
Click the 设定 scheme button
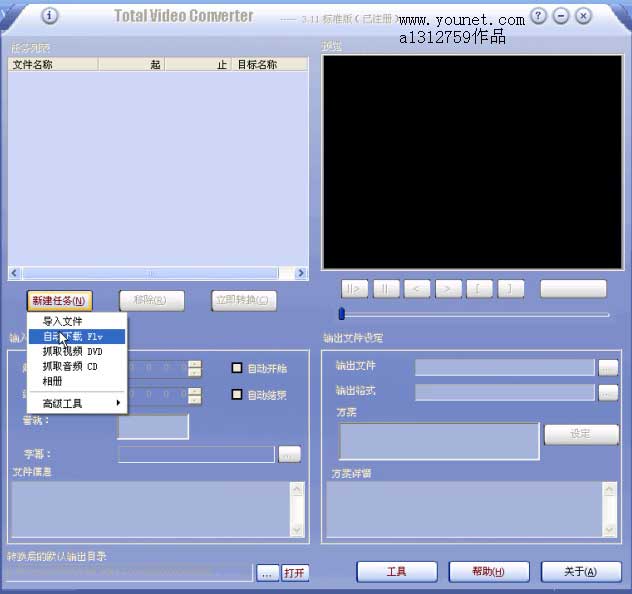(582, 434)
